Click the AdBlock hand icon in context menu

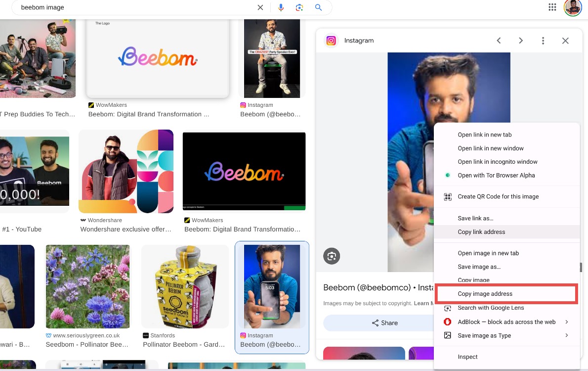[x=447, y=322]
